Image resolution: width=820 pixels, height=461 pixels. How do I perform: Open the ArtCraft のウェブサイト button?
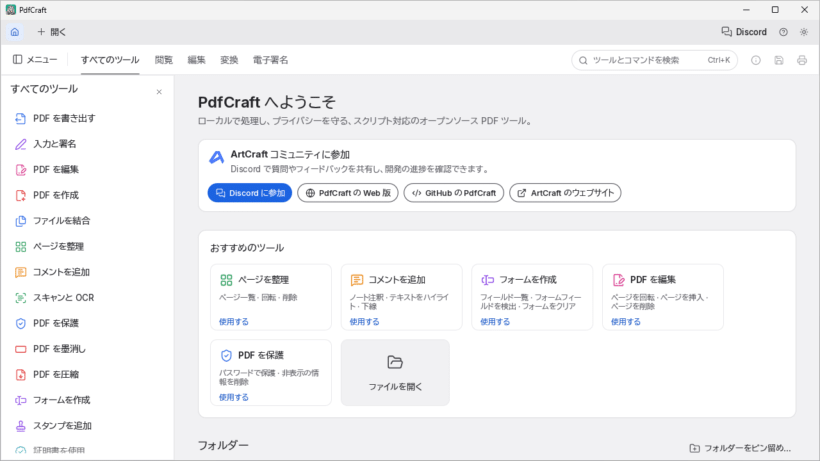[565, 193]
